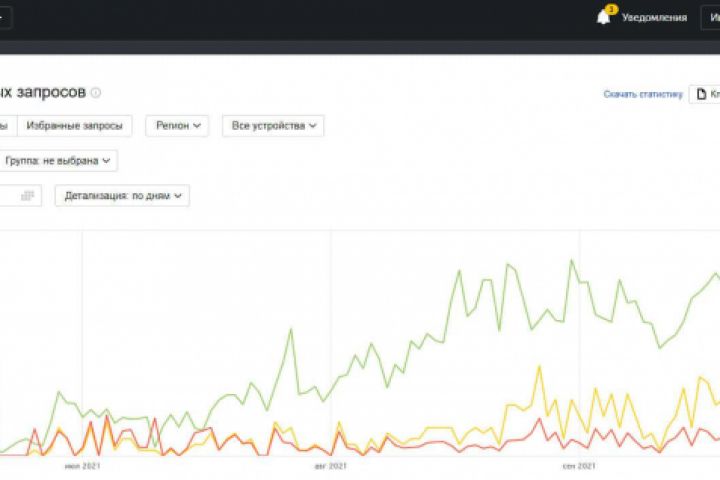720x480 pixels.
Task: Click the авг 2021 axis label
Action: [330, 466]
